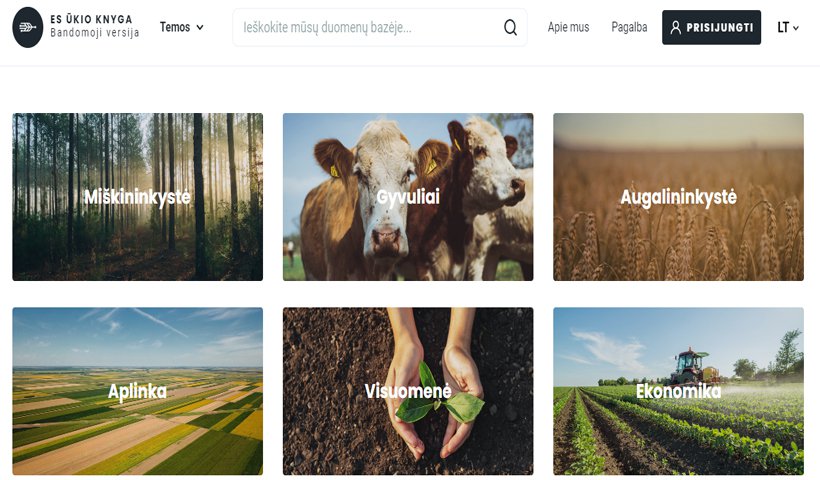820x480 pixels.
Task: Open the Augalininkystė wheat field tile
Action: point(678,197)
